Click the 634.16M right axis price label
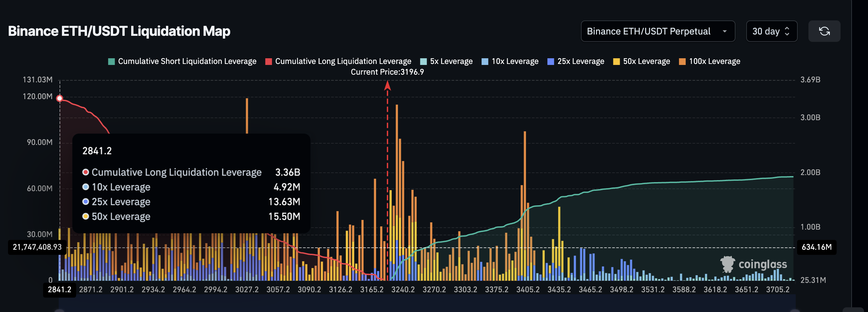 (x=816, y=247)
